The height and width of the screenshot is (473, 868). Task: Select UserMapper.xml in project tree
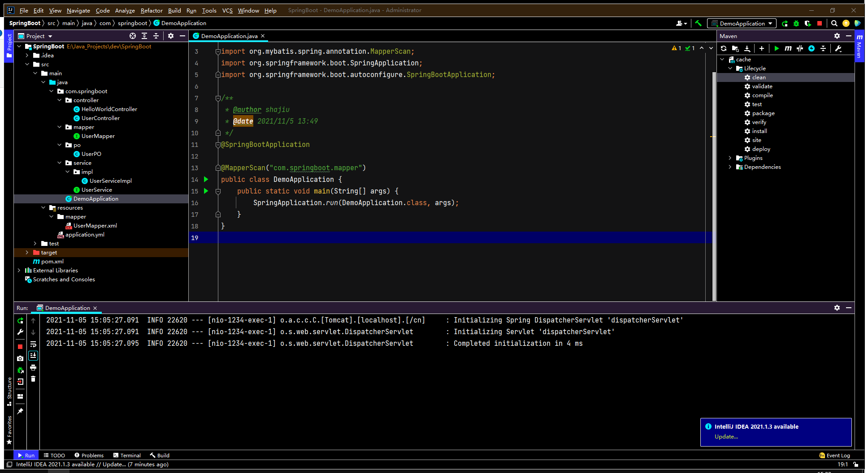click(95, 226)
